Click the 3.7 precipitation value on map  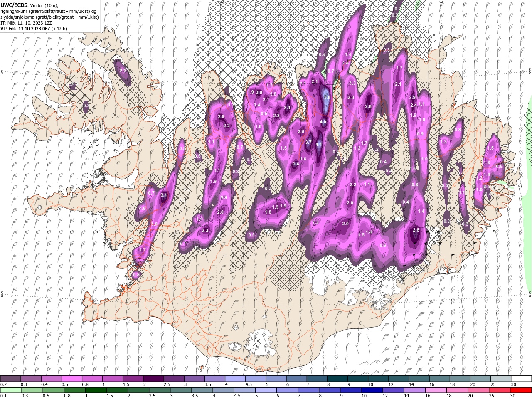(x=308, y=142)
